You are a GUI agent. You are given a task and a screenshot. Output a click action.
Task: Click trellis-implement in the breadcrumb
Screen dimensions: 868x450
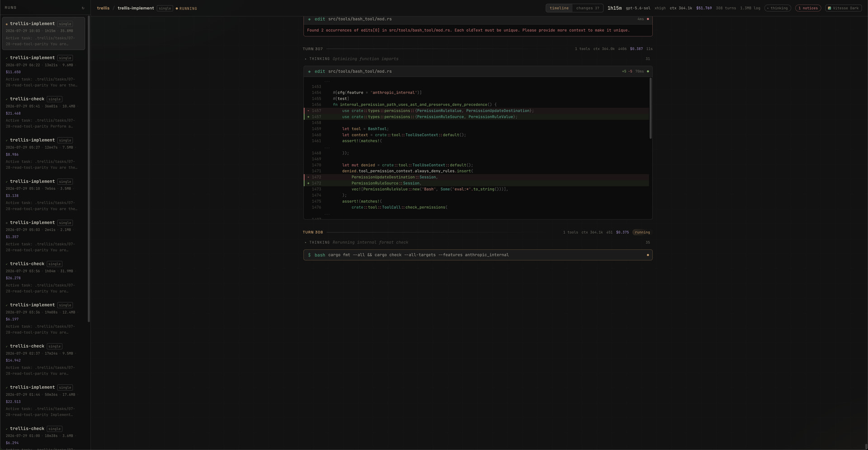(136, 8)
